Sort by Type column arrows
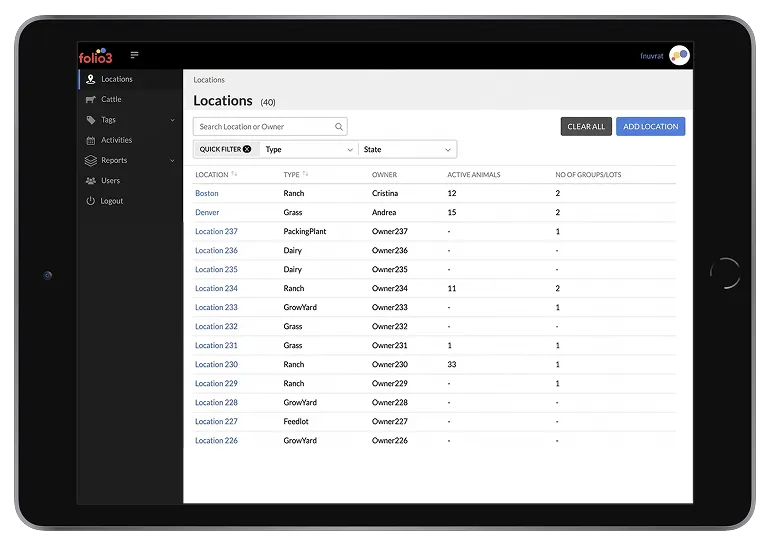The height and width of the screenshot is (546, 772). click(305, 174)
